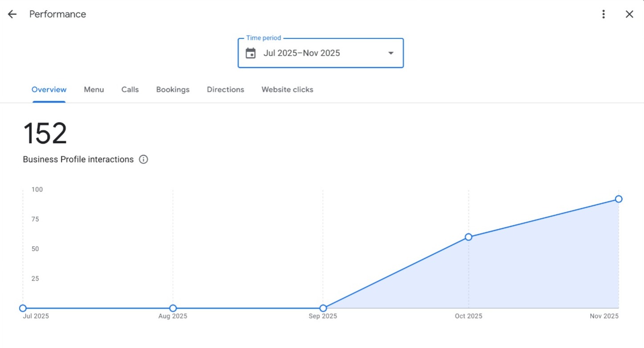Click the calendar icon in Time period

point(251,53)
